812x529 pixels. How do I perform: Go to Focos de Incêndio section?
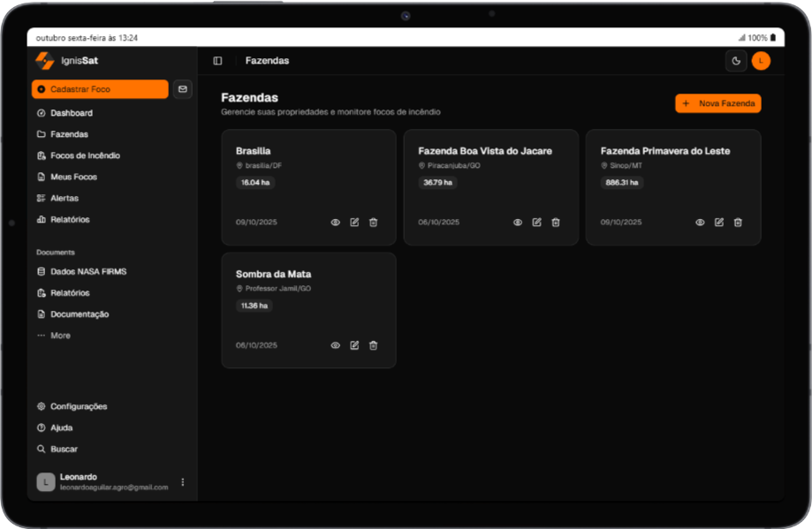(x=84, y=155)
